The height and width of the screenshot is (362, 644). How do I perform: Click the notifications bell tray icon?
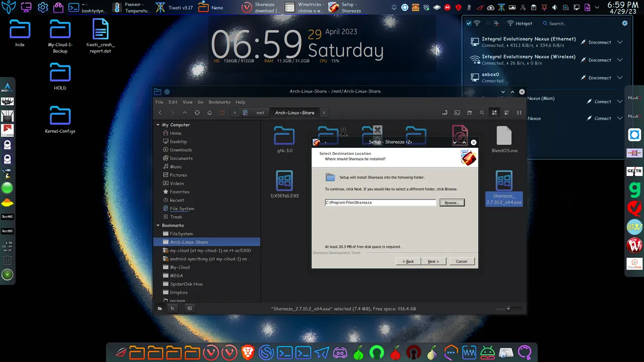(x=394, y=8)
